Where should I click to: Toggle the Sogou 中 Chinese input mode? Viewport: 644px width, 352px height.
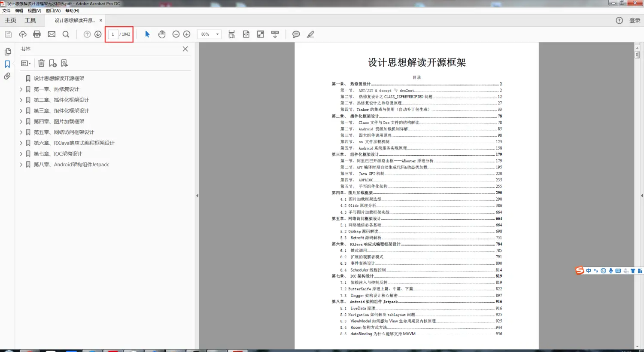(589, 270)
